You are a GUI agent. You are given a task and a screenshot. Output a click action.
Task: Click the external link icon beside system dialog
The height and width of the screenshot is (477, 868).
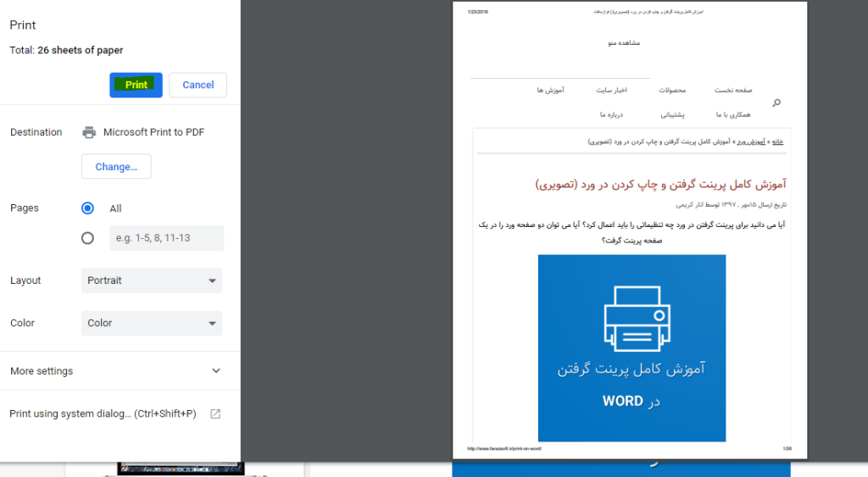pos(215,414)
